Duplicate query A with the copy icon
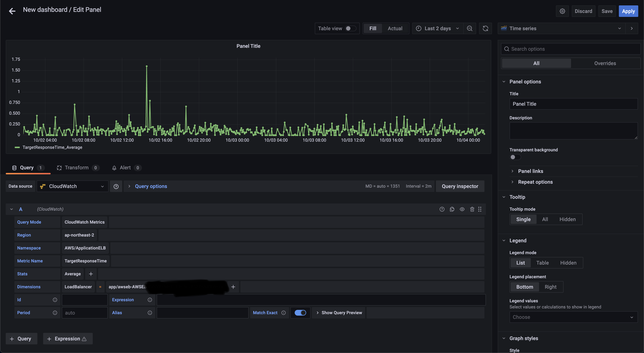Viewport: 644px width, 353px height. point(452,209)
